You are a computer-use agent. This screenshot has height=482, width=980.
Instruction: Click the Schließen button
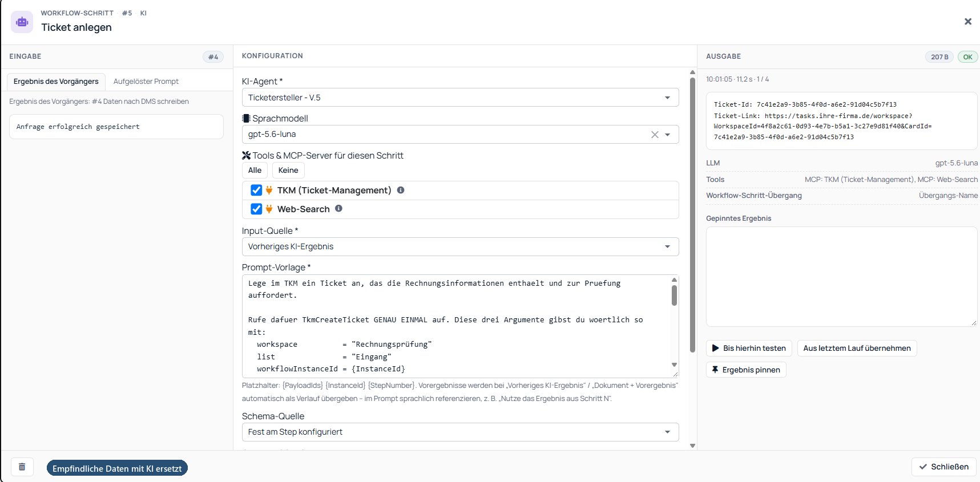tap(944, 467)
